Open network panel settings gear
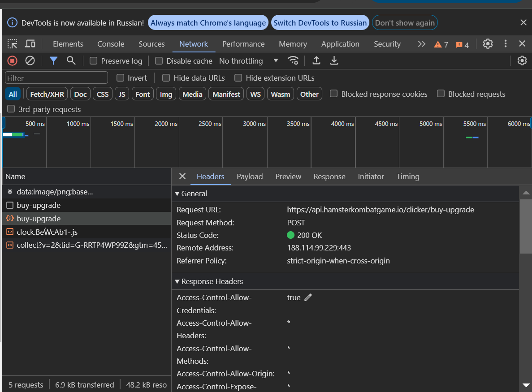The height and width of the screenshot is (392, 532). [522, 60]
